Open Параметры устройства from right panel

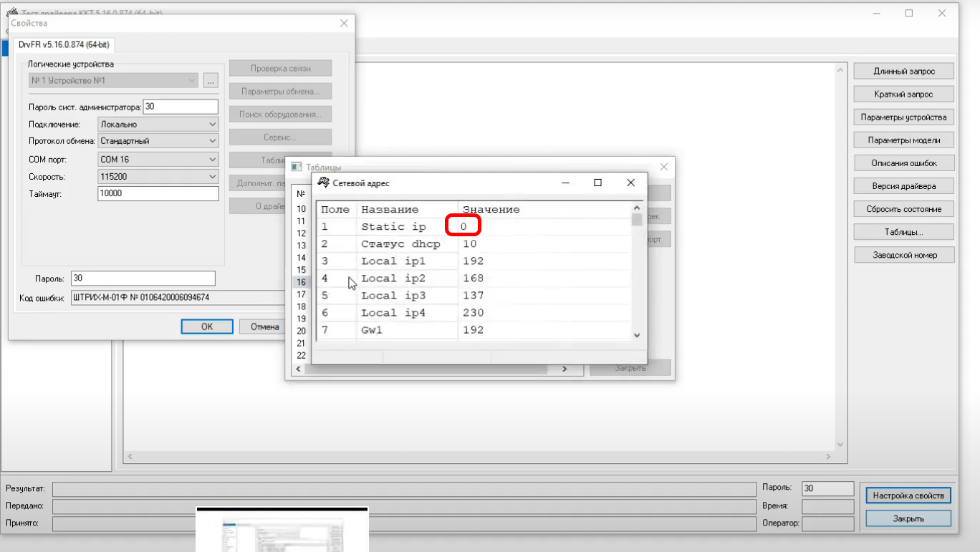point(903,117)
